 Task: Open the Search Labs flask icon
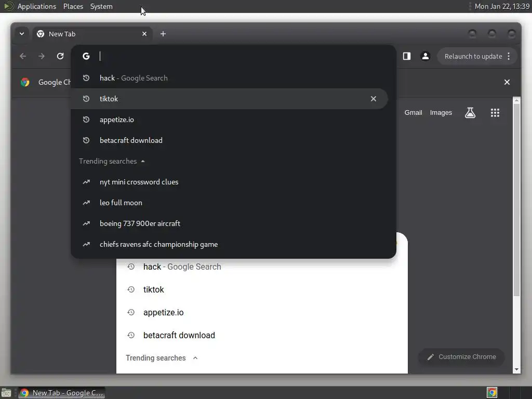pos(470,113)
